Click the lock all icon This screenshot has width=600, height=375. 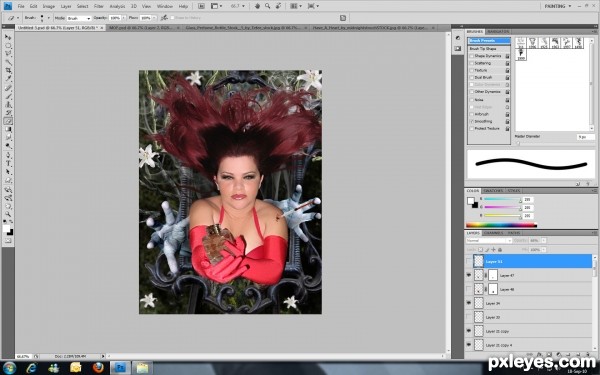500,249
